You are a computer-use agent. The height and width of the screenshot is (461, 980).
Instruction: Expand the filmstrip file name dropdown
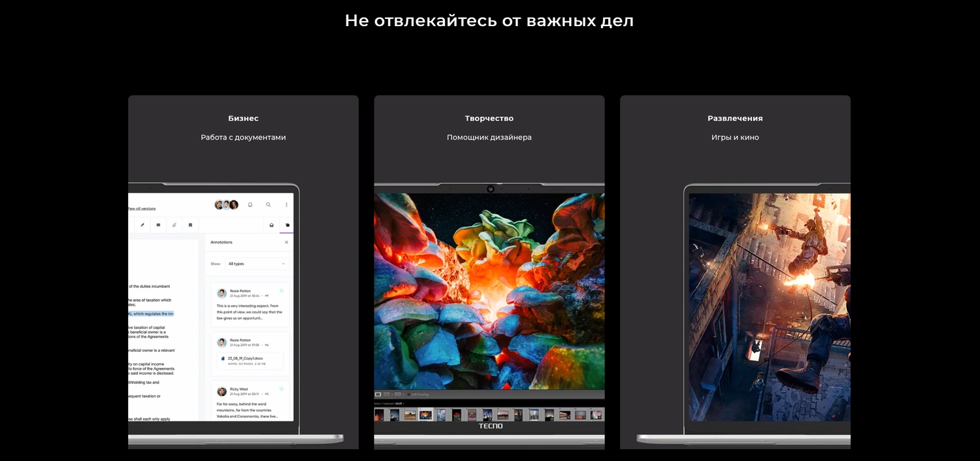pos(404,404)
